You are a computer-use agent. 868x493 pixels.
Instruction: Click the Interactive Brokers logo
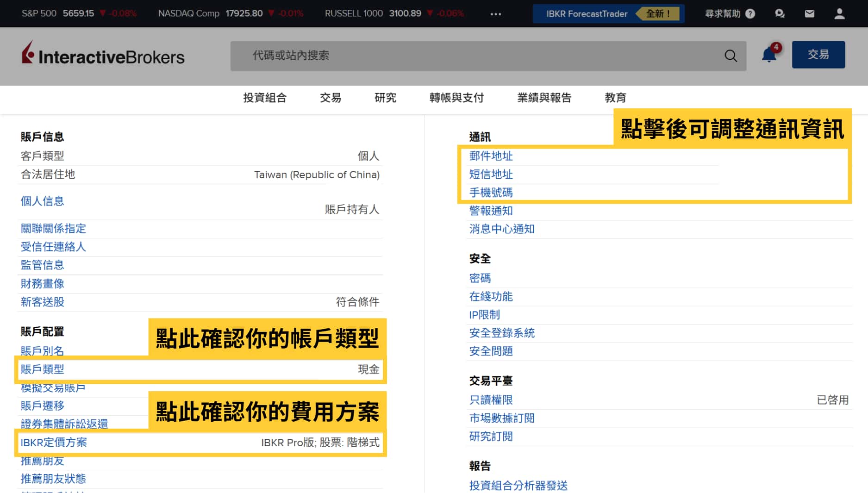[x=103, y=53]
